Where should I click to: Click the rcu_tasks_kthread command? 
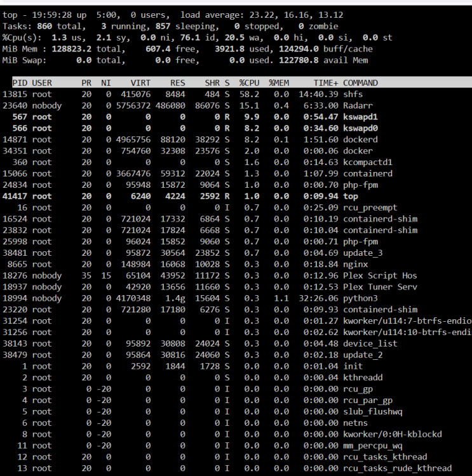tap(385, 457)
